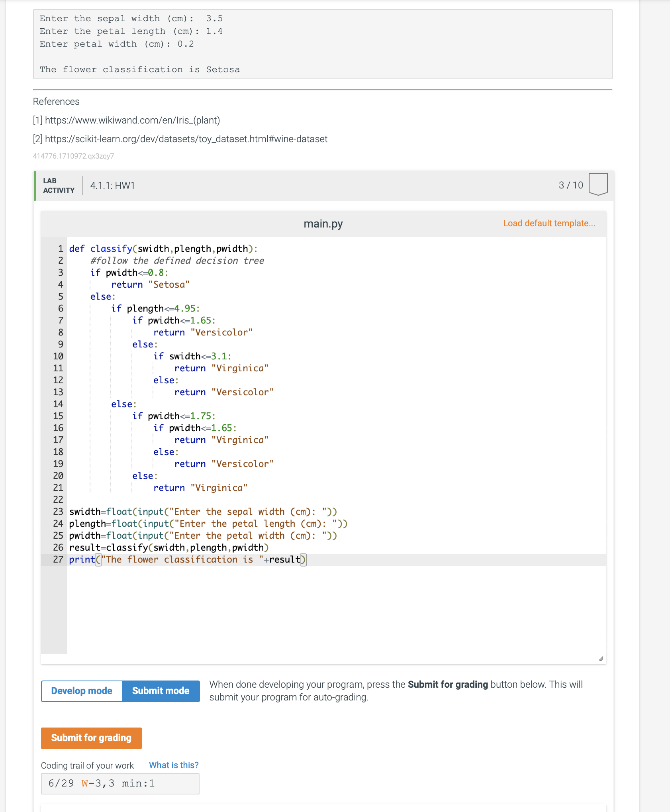Screen dimensions: 670x812
Task: Click the empty editor area below line 27
Action: 337,610
